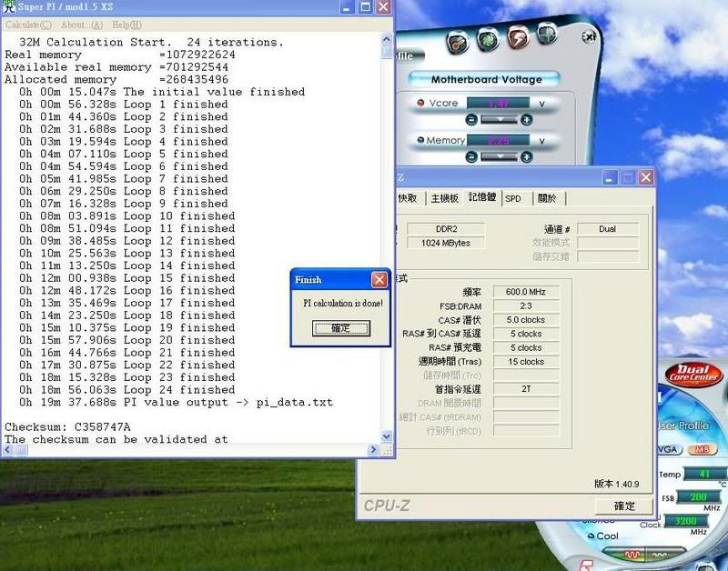Screen dimensions: 728x571
Task: Open the Vcore voltage dropdown arrow
Action: pyautogui.click(x=499, y=120)
